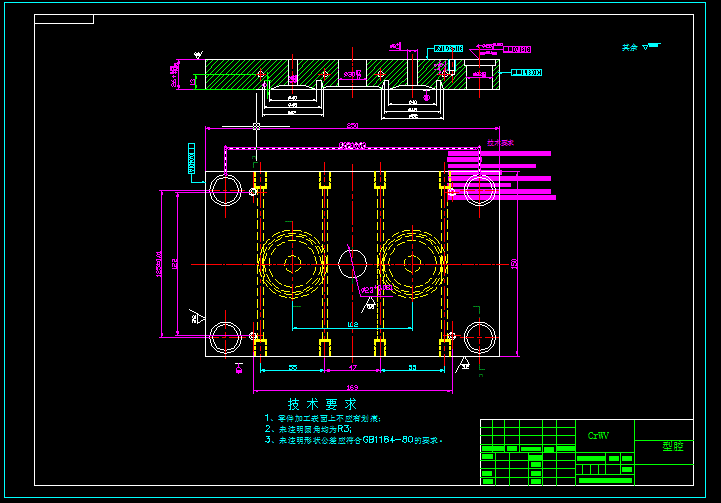
Task: Select the cyan 技术要求 heading below the drawing
Action: (322, 404)
